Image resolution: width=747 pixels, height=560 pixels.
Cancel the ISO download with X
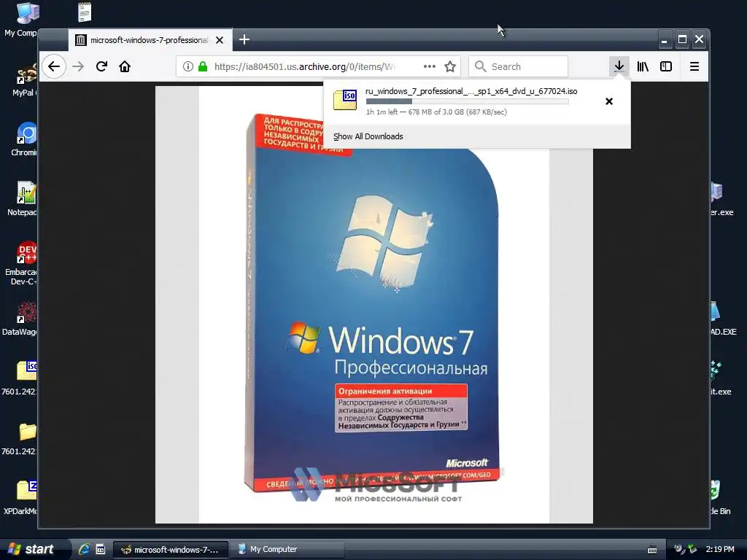pyautogui.click(x=609, y=101)
